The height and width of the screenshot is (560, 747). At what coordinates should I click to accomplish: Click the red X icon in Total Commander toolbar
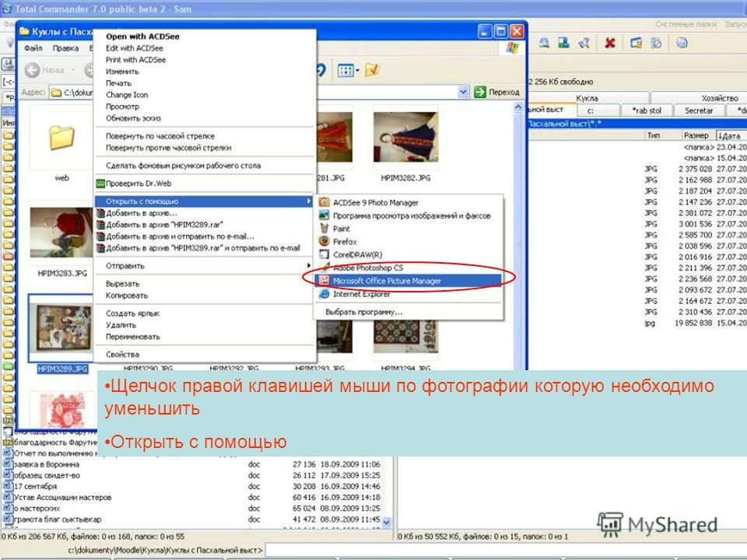pos(610,44)
